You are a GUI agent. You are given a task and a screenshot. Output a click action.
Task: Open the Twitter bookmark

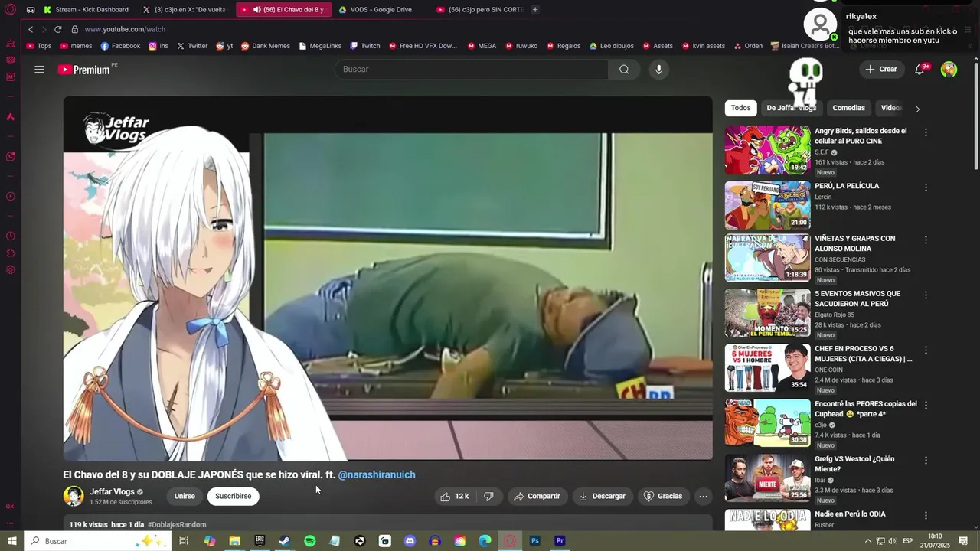pyautogui.click(x=192, y=46)
